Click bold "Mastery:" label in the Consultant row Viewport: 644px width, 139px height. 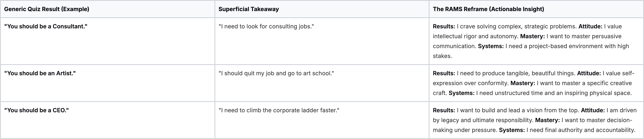pos(532,36)
